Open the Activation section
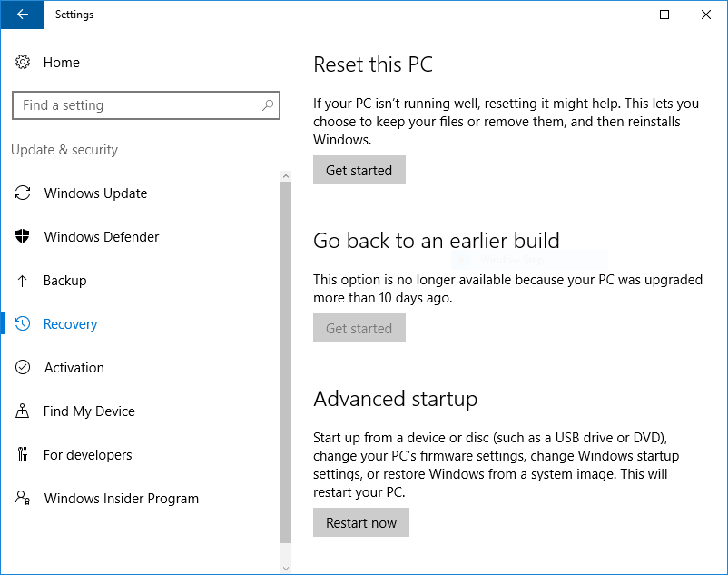The height and width of the screenshot is (575, 728). [x=74, y=368]
